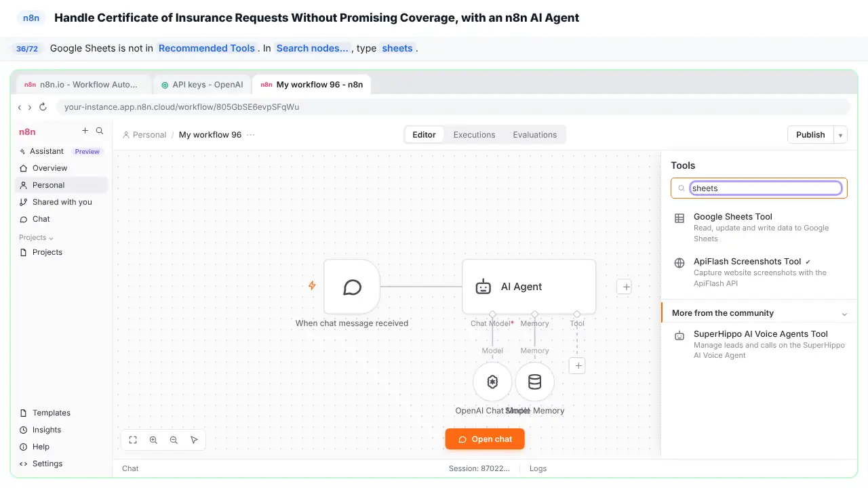Expand the Projects section chevron in sidebar
Screen dimensions: 868x488
click(x=51, y=238)
